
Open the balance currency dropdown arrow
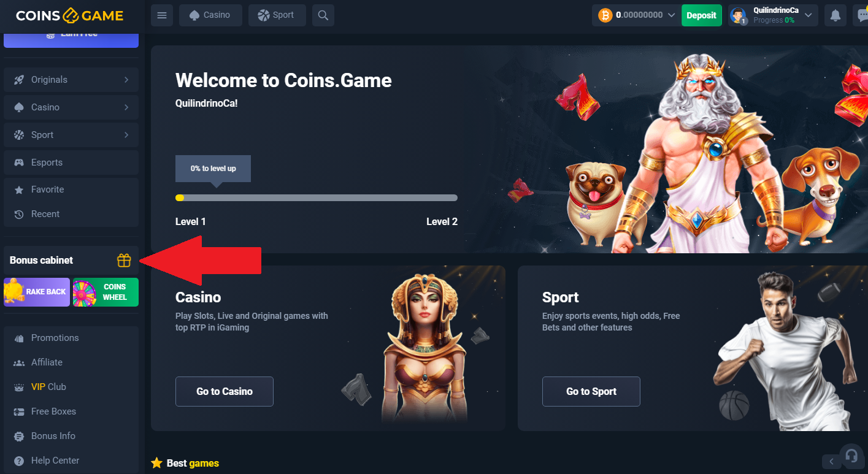671,15
